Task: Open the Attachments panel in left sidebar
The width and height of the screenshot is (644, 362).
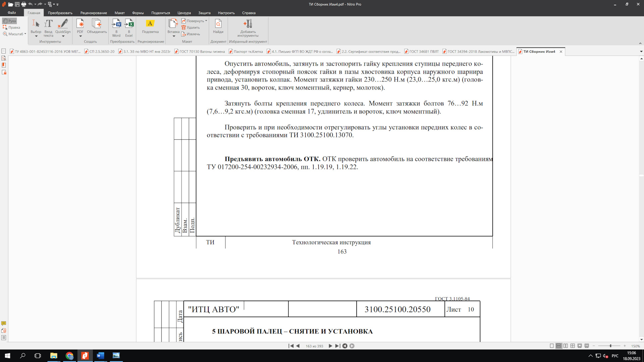Action: pos(4,330)
